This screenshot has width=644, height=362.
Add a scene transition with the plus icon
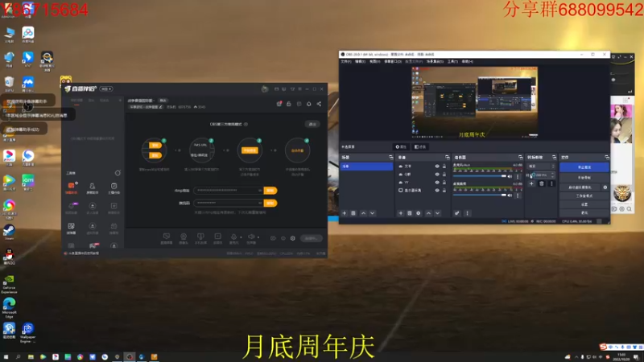[x=531, y=183]
